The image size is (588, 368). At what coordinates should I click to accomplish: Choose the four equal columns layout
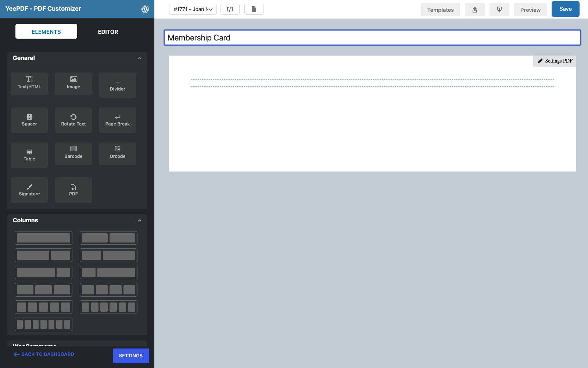coord(108,290)
